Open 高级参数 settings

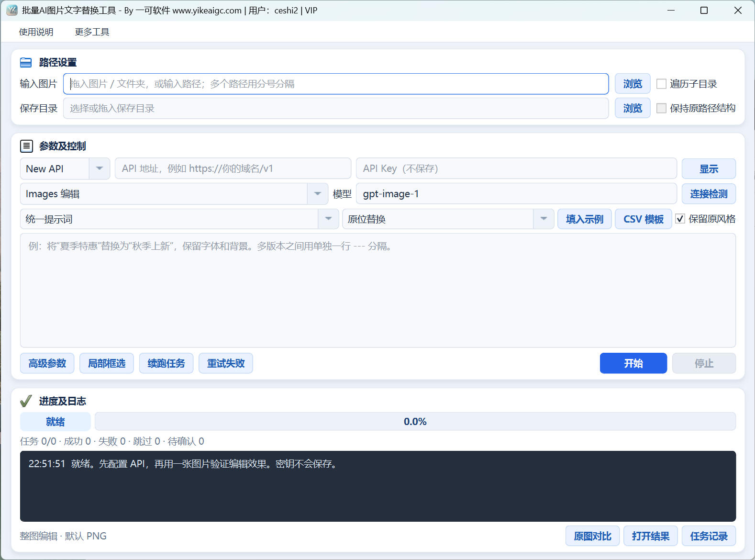pyautogui.click(x=47, y=363)
